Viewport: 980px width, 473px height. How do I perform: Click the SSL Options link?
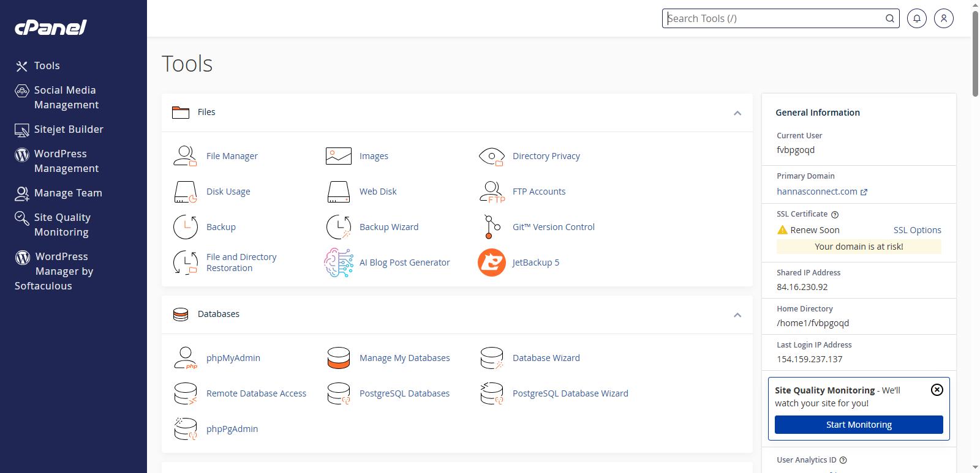point(917,230)
